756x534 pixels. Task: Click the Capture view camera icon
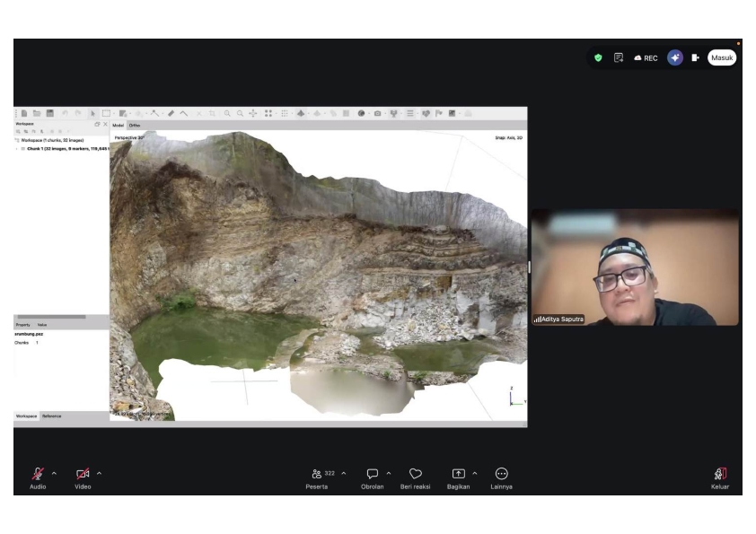[x=377, y=113]
